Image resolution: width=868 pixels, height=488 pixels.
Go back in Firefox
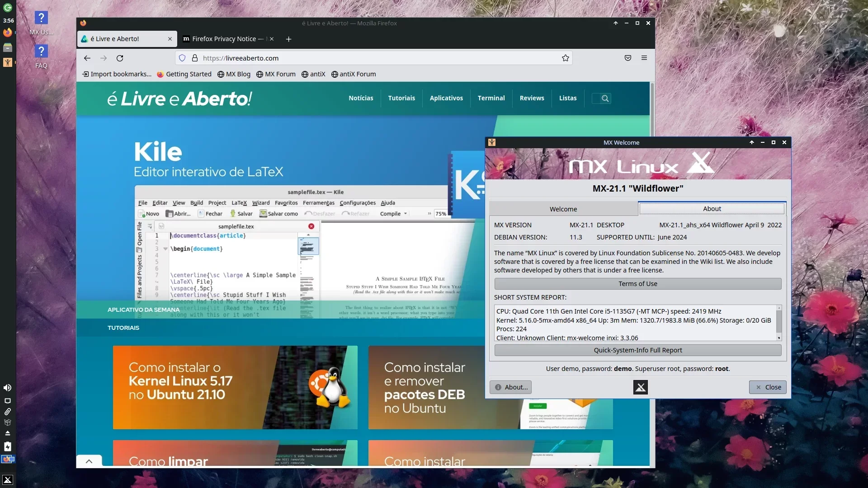[x=87, y=58]
